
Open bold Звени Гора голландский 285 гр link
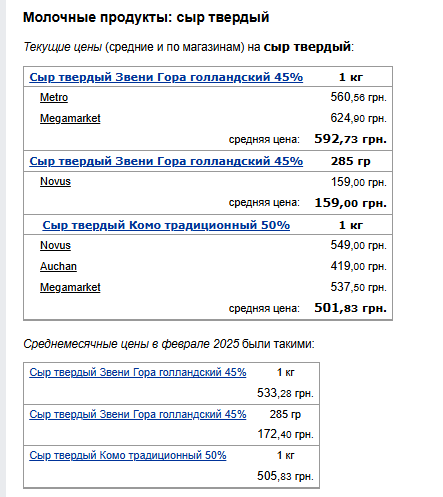pos(166,161)
